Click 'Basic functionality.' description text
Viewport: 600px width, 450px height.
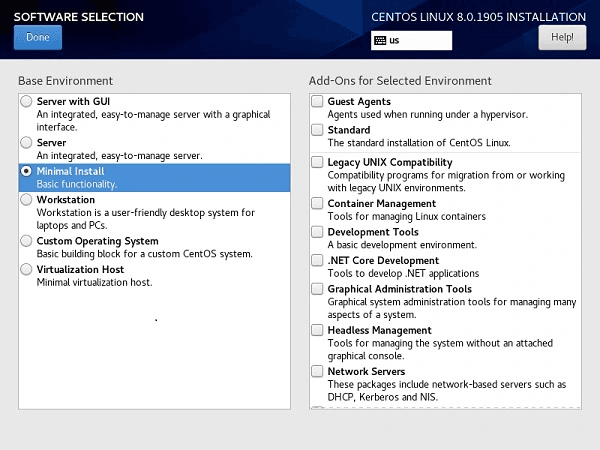(77, 184)
